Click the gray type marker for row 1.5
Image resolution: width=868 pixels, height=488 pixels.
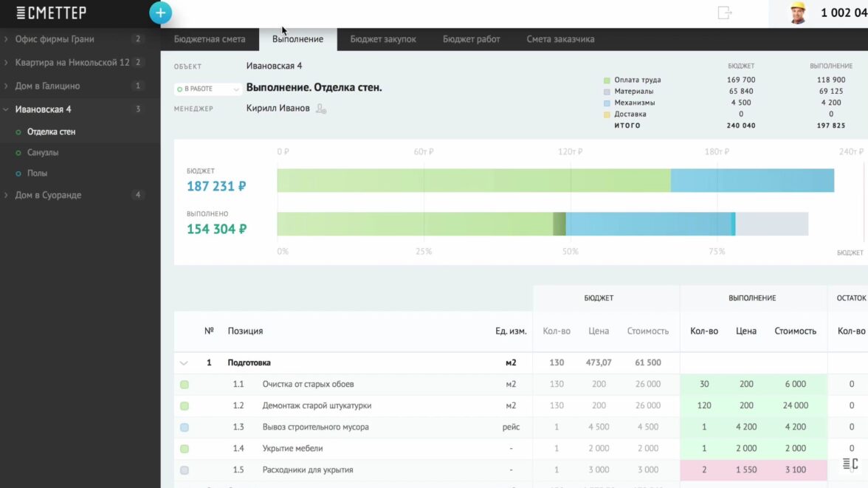tap(185, 470)
